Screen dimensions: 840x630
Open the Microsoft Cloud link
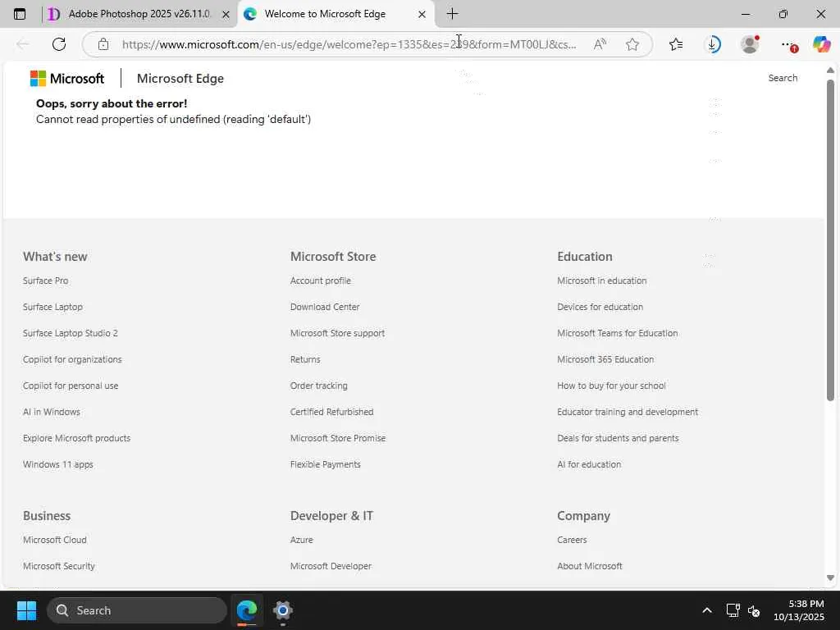coord(55,540)
